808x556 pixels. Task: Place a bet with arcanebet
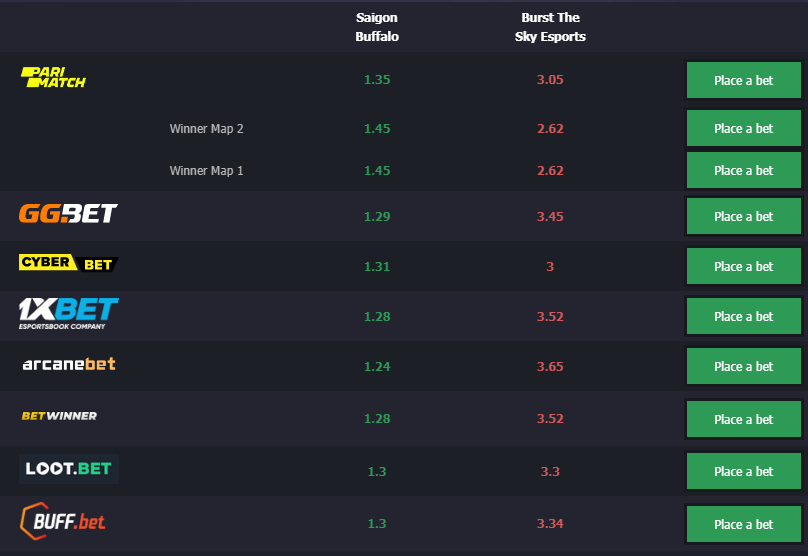pos(744,366)
